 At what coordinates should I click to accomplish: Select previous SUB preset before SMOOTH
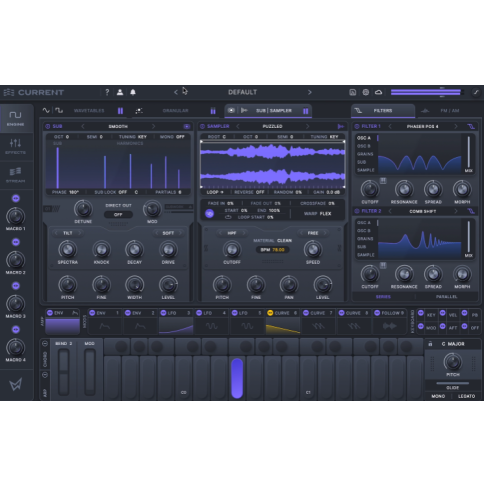tap(83, 126)
